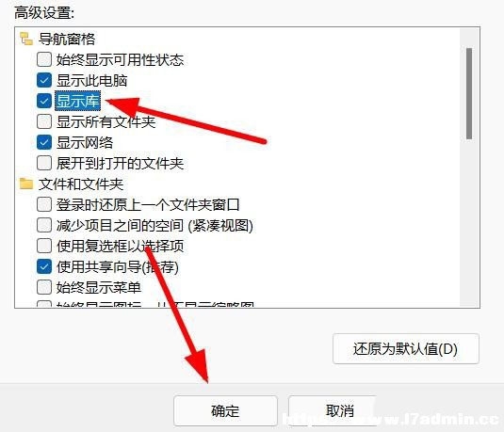Click 还原为默认值(D) button

[406, 349]
